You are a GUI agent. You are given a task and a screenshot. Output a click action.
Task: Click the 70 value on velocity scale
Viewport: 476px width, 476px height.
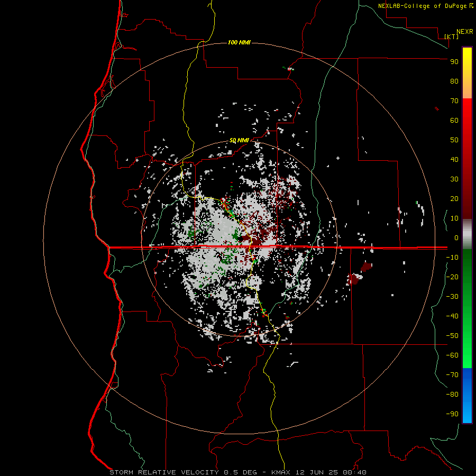454,101
